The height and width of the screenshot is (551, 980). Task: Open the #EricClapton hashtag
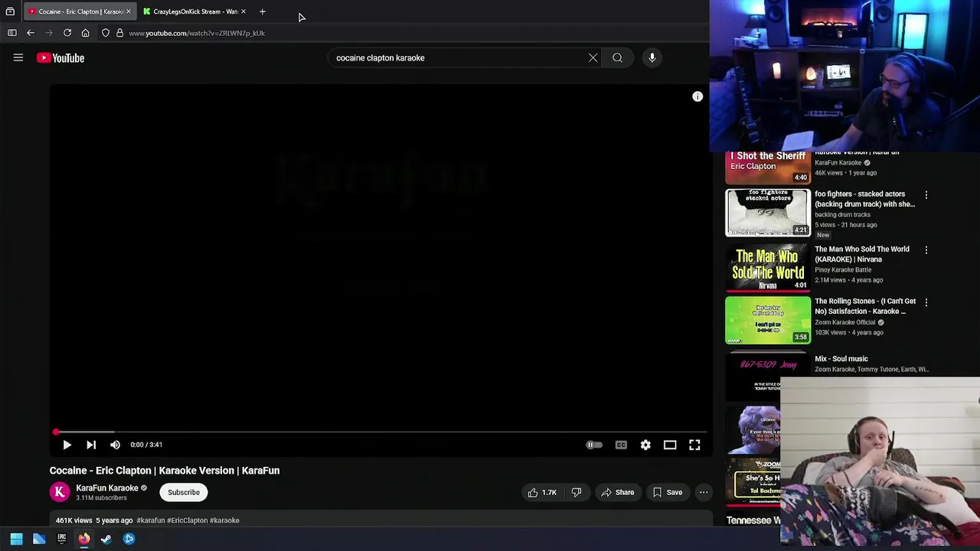(x=188, y=520)
